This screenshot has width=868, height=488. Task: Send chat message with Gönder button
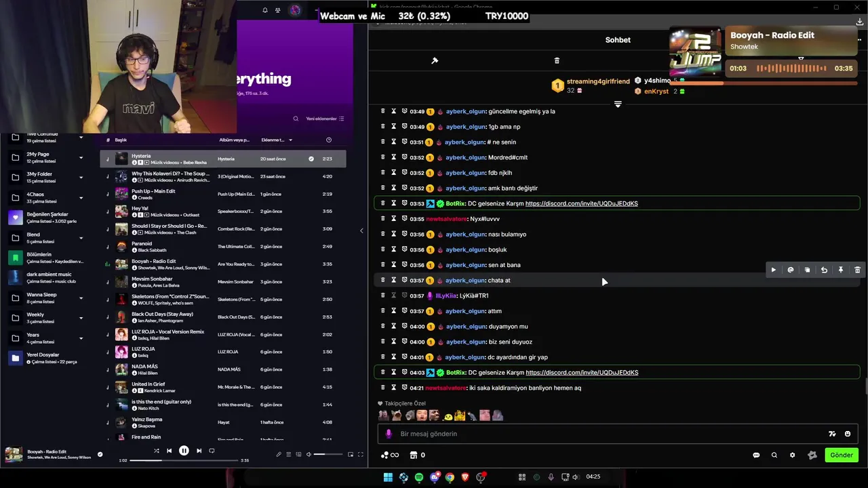coord(842,455)
